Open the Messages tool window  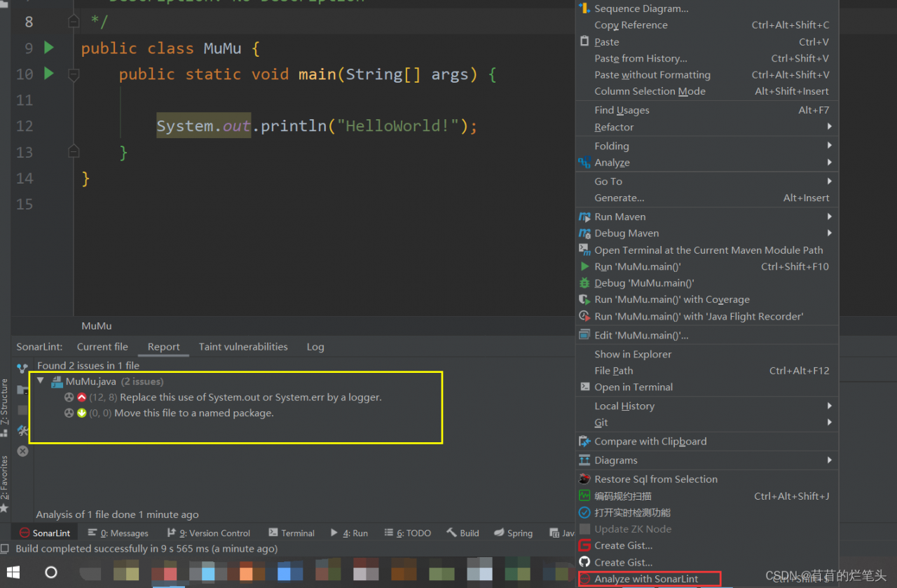pyautogui.click(x=119, y=533)
